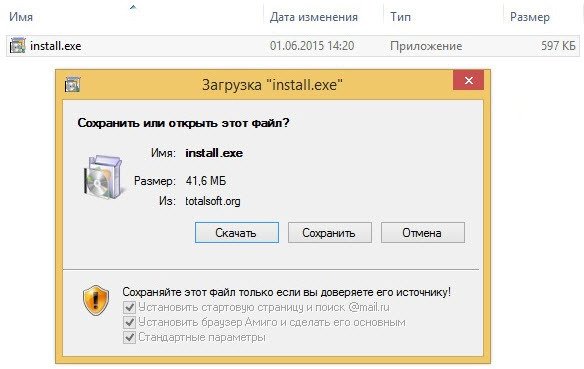This screenshot has width=584, height=369.
Task: Click the install.exe file icon in list
Action: [x=18, y=45]
